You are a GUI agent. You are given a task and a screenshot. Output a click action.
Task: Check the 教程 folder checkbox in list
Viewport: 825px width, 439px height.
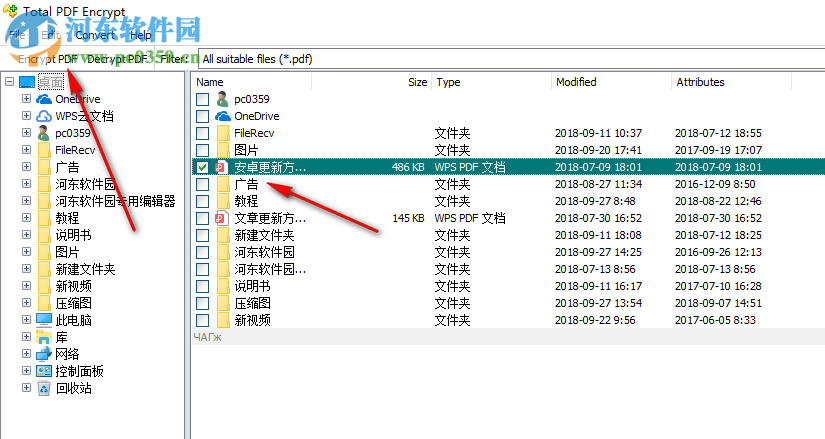pyautogui.click(x=203, y=201)
